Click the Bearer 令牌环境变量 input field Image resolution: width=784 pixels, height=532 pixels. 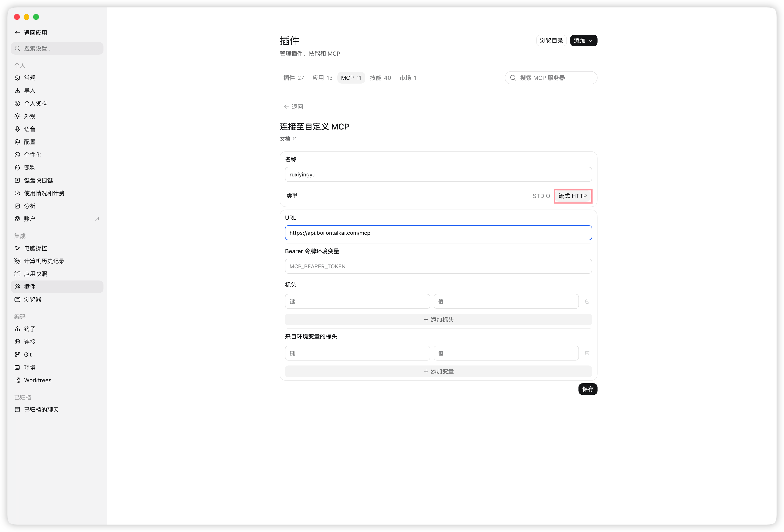click(438, 266)
